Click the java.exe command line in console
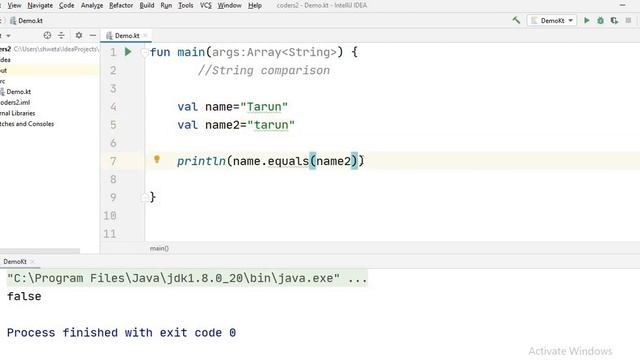 (187, 278)
